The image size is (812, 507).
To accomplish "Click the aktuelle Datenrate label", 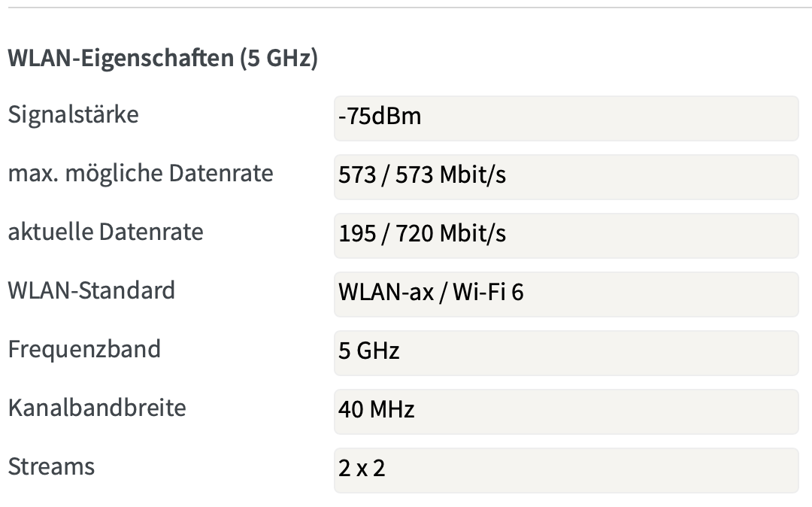I will pos(105,232).
